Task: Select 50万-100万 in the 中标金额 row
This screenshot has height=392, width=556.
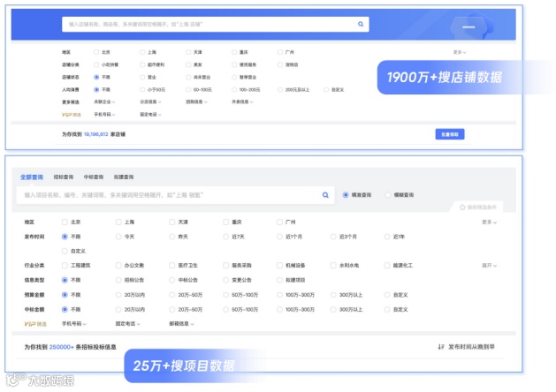Action: 226,310
